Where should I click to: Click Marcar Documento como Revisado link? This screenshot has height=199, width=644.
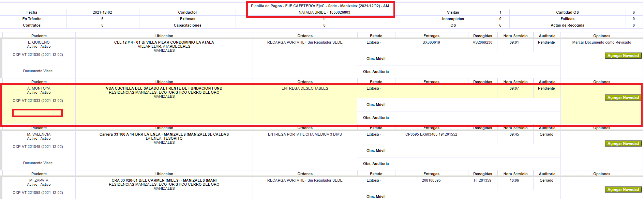tap(601, 42)
